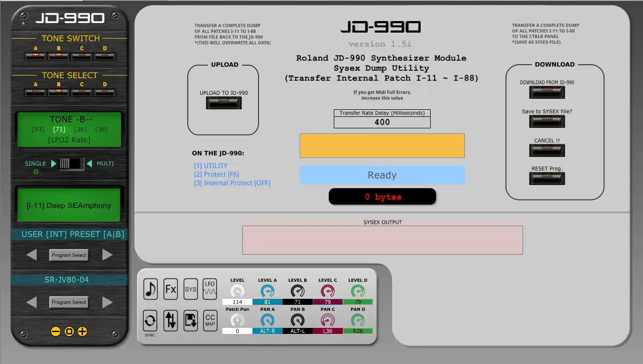Click the DOWNLOAD FROM JD-990 button
The height and width of the screenshot is (364, 643).
[547, 92]
